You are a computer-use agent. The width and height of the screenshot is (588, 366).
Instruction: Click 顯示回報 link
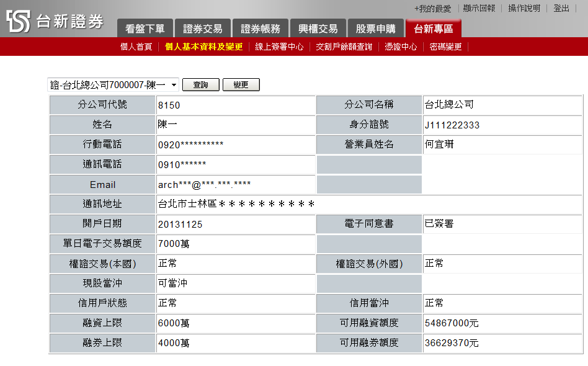pyautogui.click(x=479, y=9)
